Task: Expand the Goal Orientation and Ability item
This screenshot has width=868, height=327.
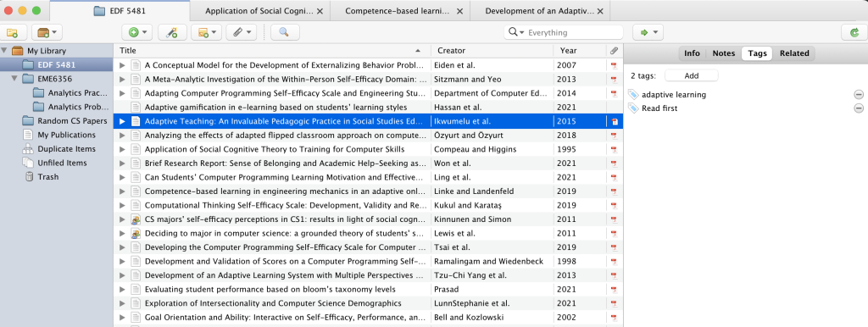Action: (122, 318)
